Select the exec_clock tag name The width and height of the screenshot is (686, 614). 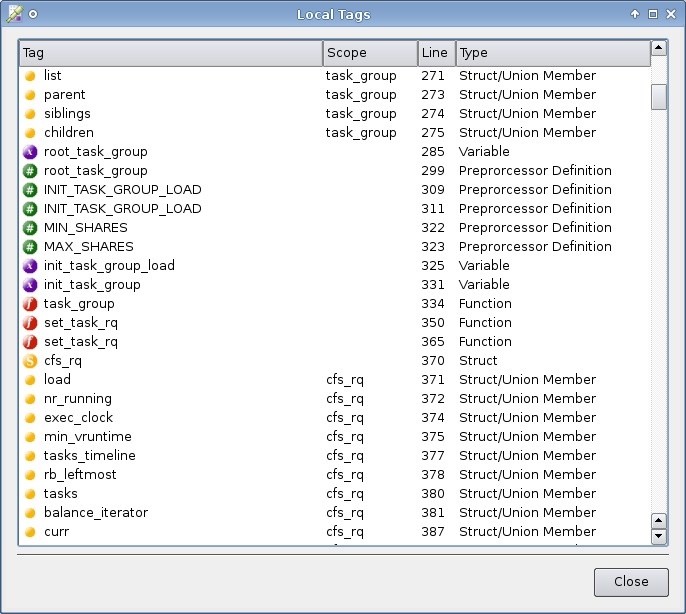tap(78, 418)
